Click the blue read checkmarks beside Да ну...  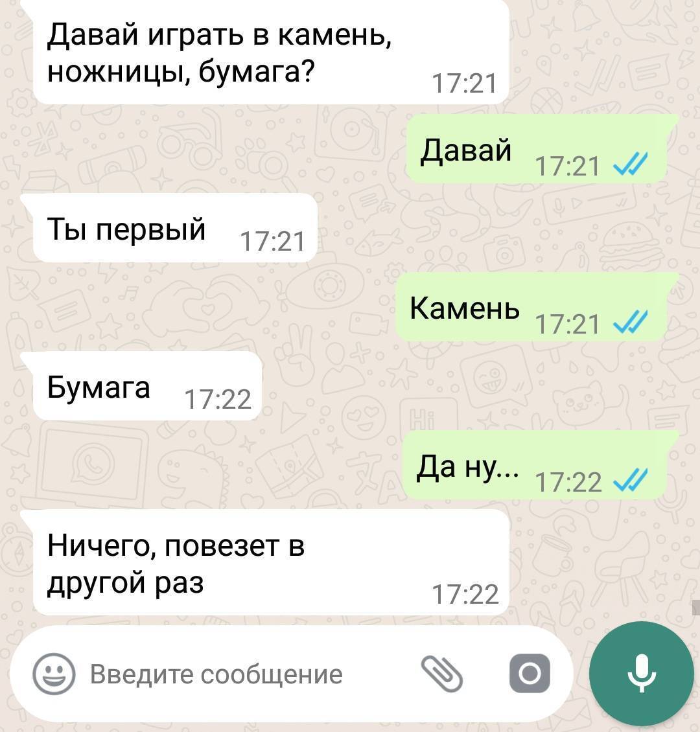pyautogui.click(x=631, y=481)
